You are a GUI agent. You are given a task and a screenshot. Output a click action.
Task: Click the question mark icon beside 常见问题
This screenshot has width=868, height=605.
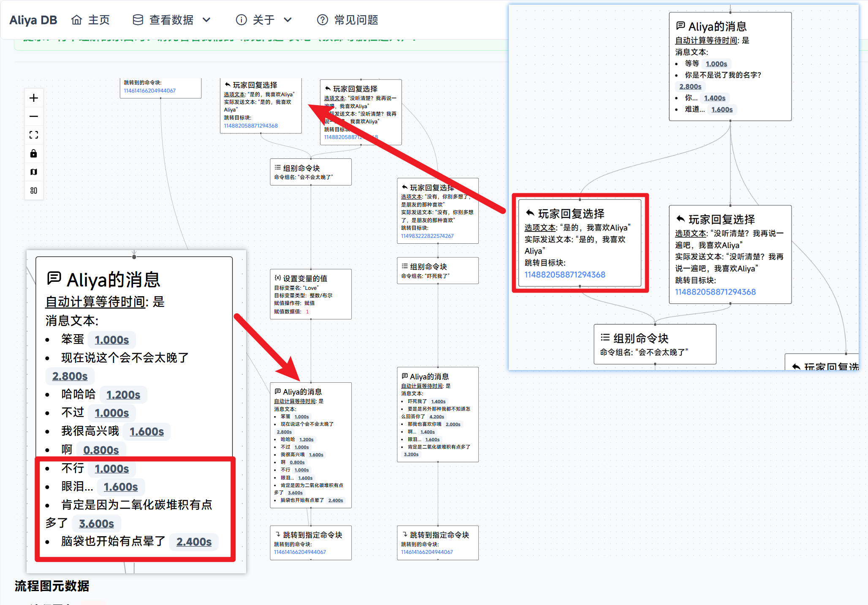click(322, 20)
